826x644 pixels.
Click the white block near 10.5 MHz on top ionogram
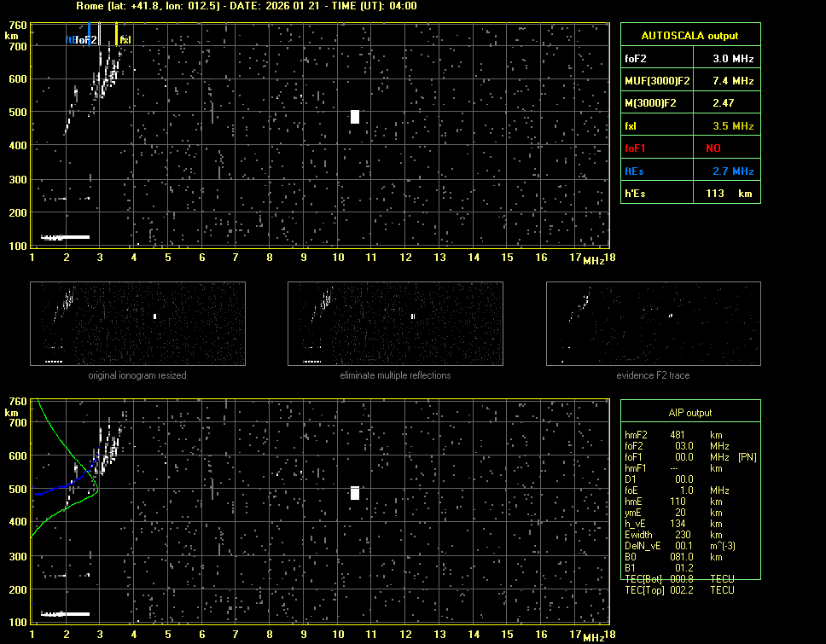[x=355, y=117]
